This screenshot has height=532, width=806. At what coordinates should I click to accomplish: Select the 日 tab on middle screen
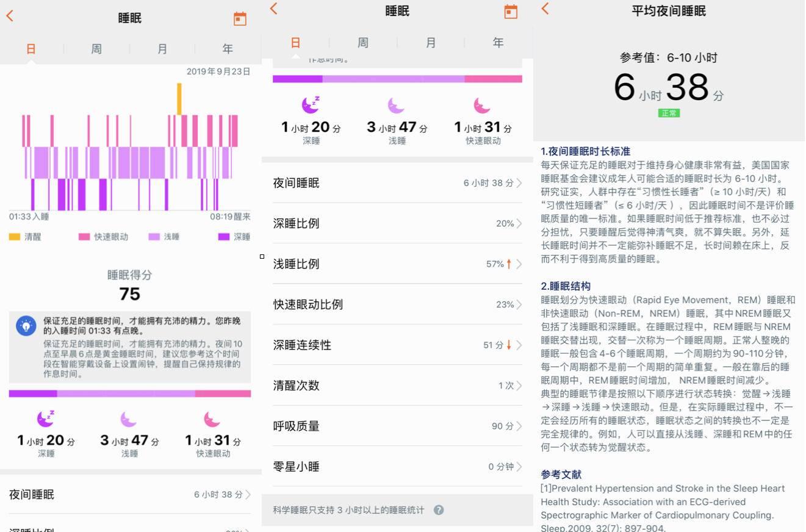295,43
